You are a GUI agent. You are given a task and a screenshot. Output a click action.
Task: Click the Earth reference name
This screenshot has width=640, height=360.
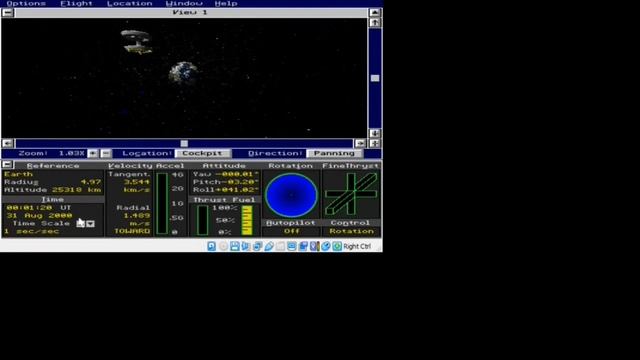tap(18, 174)
